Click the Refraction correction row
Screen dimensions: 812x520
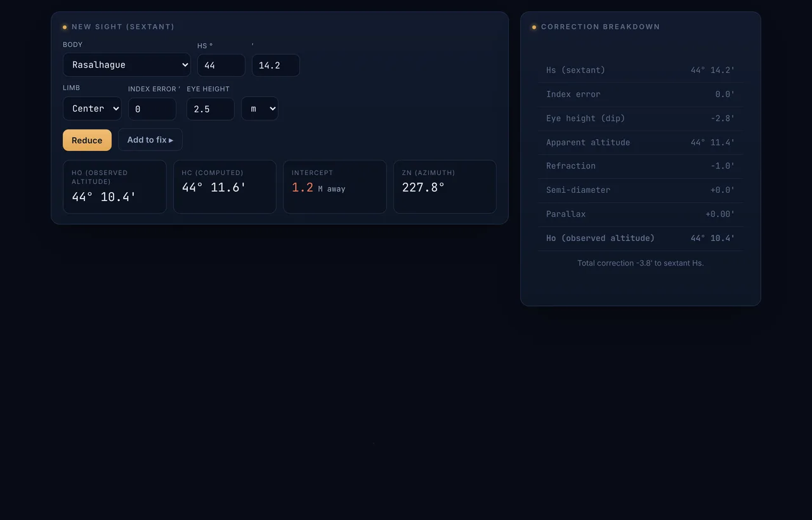pyautogui.click(x=641, y=166)
